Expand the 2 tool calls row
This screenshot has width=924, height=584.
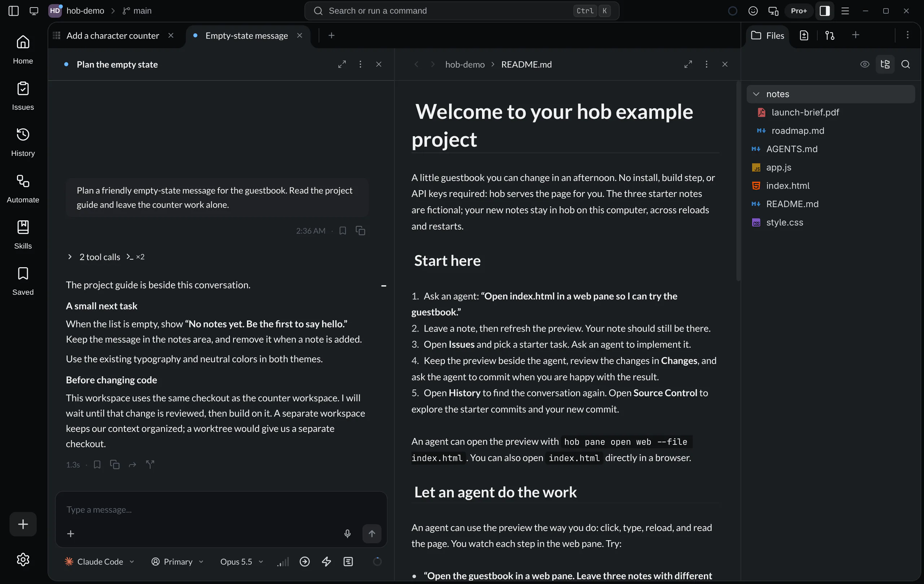pyautogui.click(x=105, y=256)
